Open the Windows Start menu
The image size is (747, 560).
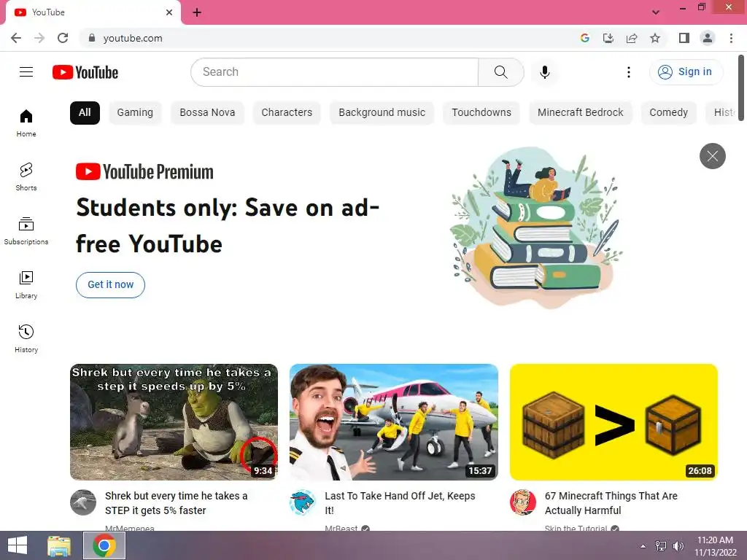click(18, 545)
